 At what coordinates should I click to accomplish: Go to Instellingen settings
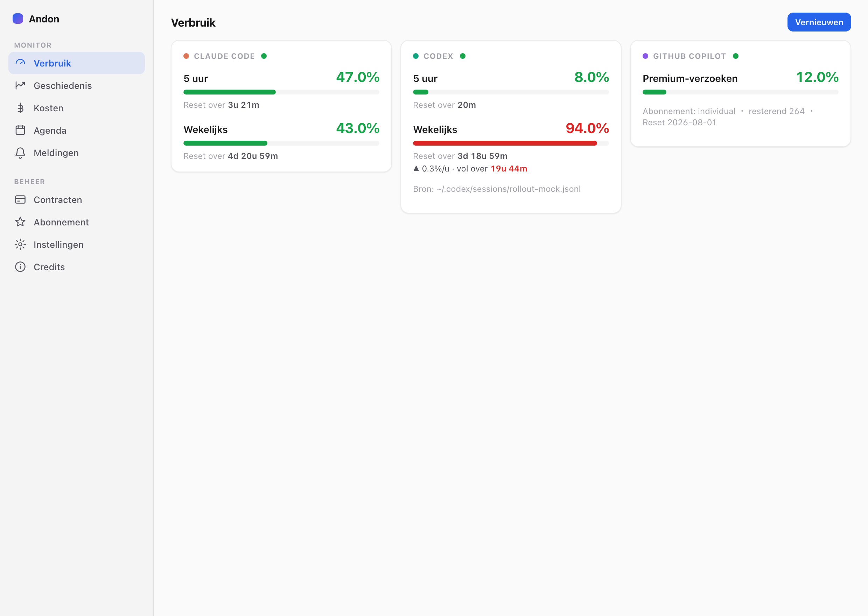[77, 244]
